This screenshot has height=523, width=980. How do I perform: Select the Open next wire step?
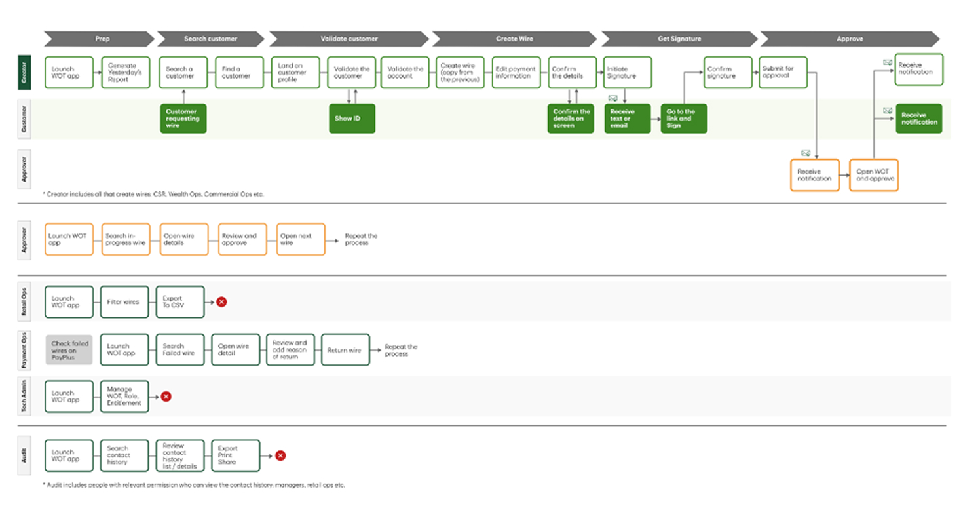[x=301, y=239]
